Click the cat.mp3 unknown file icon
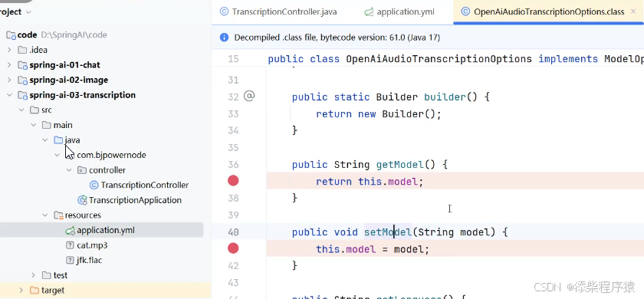The width and height of the screenshot is (644, 299). click(x=71, y=245)
